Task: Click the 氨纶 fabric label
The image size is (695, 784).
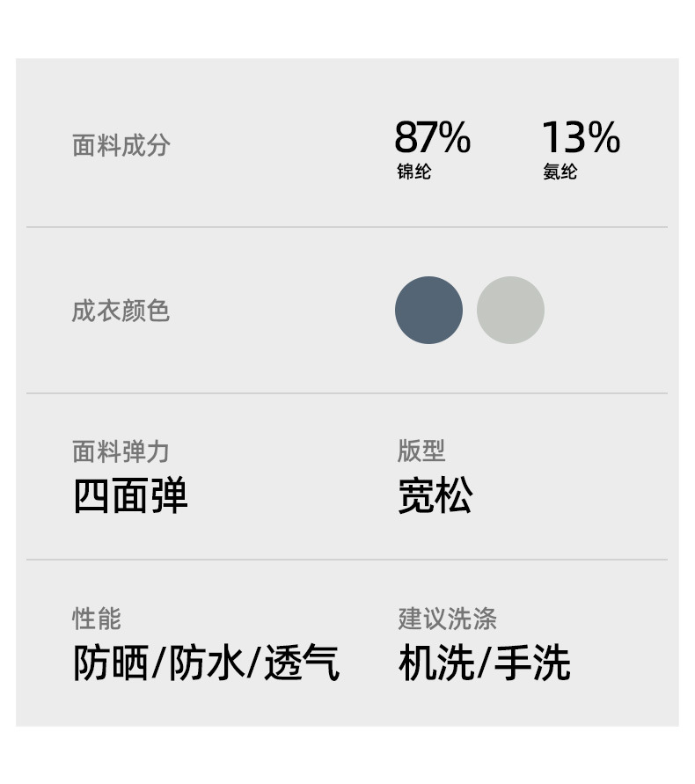Action: pyautogui.click(x=560, y=172)
